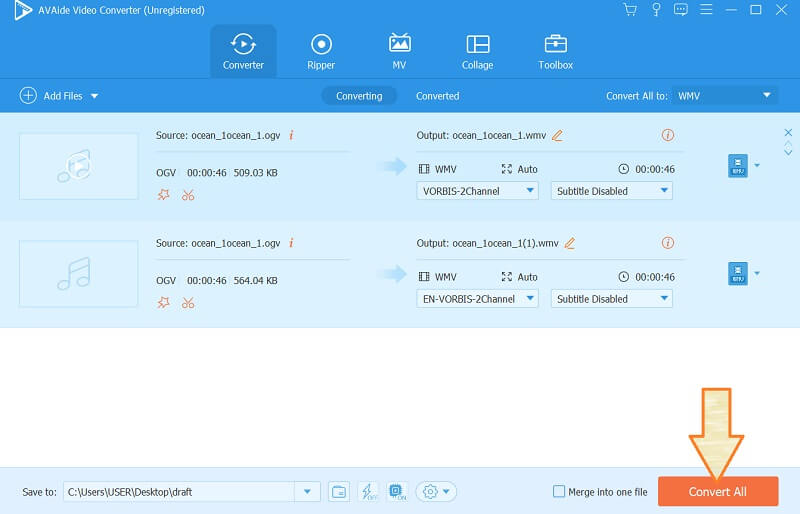Click the Save to path field
800x514 pixels.
click(x=180, y=491)
